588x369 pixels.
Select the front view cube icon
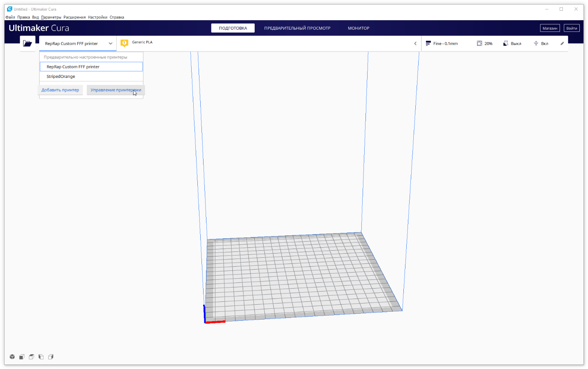click(x=22, y=357)
